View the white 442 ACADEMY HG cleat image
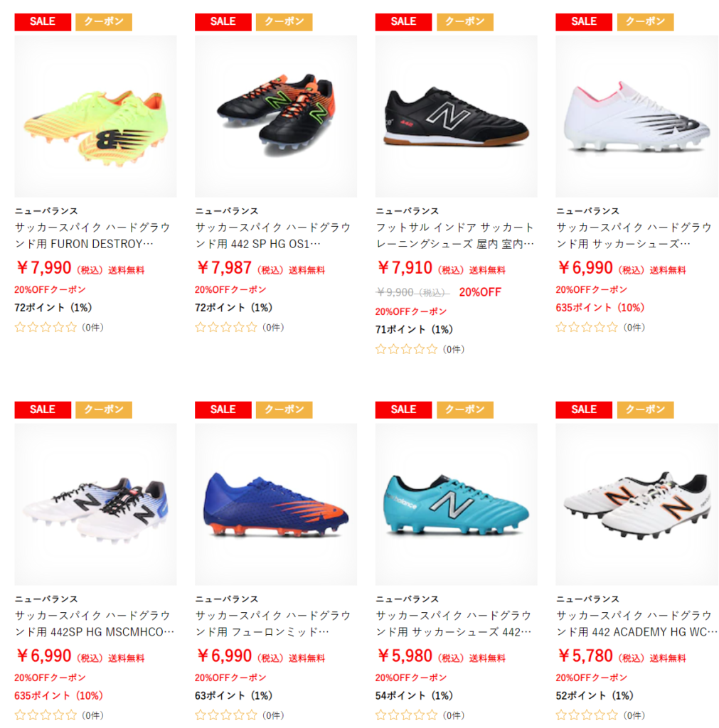The width and height of the screenshot is (719, 728). point(637,504)
